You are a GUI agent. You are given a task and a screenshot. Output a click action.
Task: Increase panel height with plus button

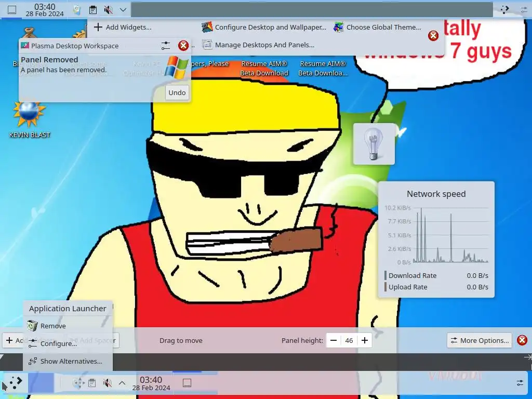365,340
